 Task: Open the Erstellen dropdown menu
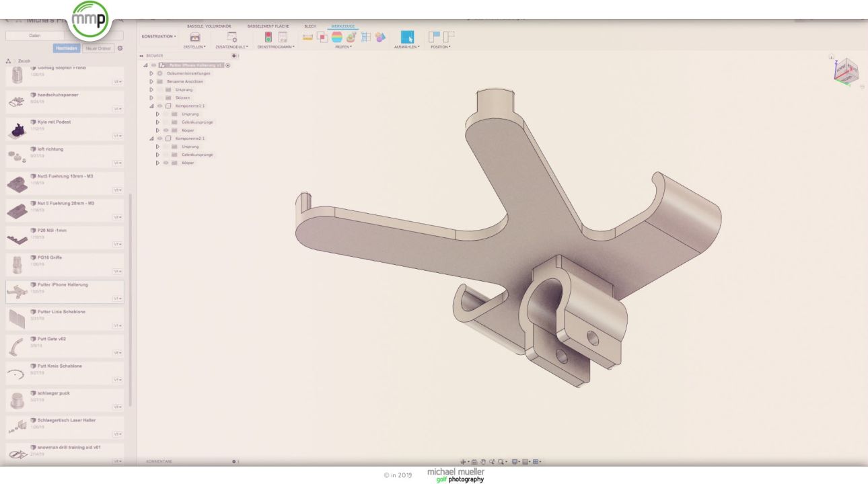tap(194, 47)
